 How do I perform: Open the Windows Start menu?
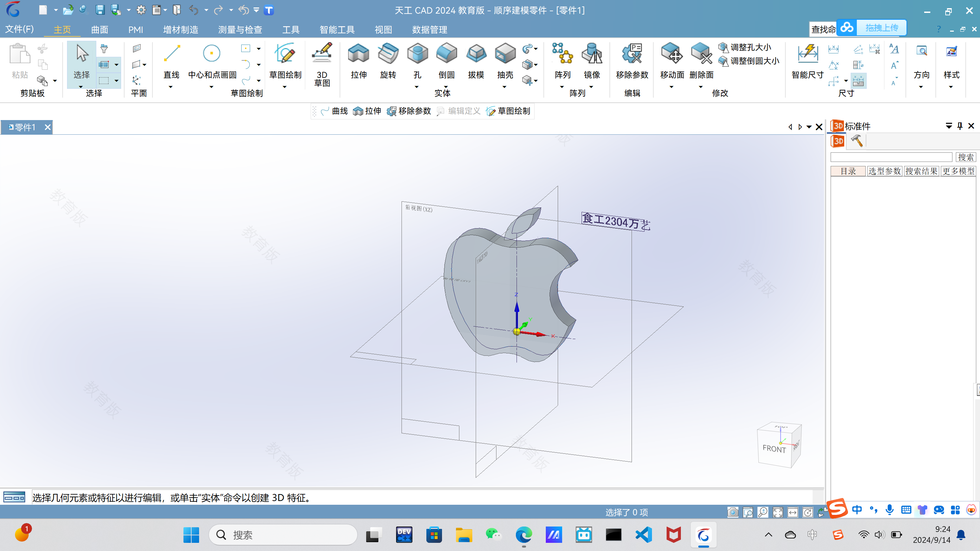(191, 535)
